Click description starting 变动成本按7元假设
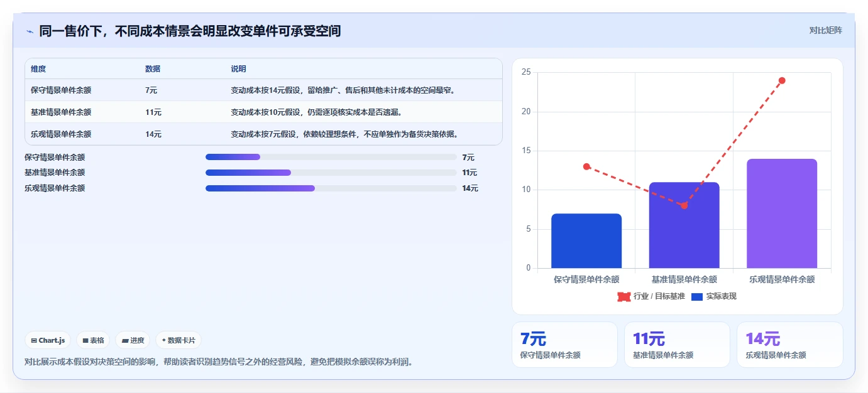 (344, 134)
